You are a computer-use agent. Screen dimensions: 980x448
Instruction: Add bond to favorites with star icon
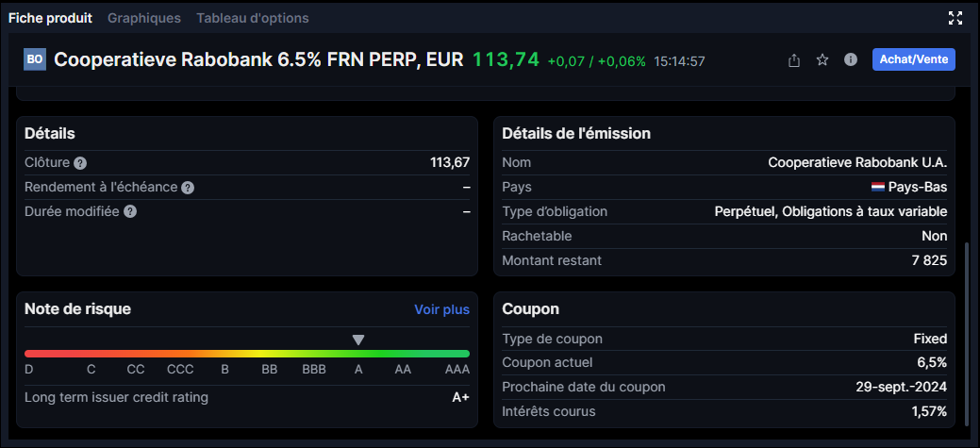822,60
